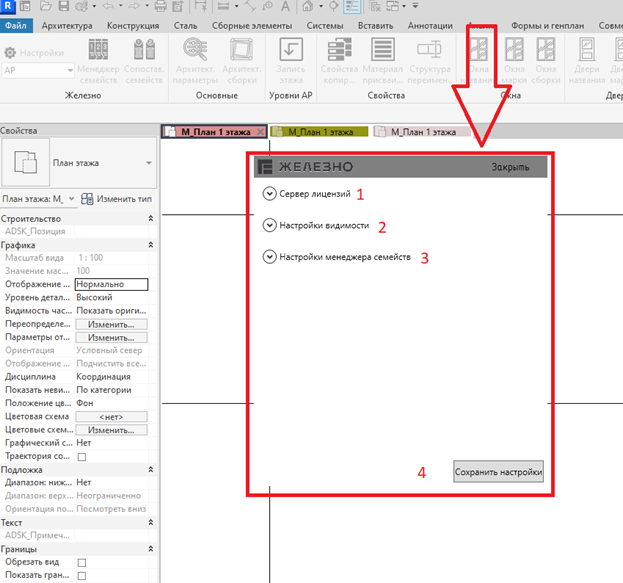This screenshot has width=623, height=583.
Task: Launch Архитект. сборки tool
Action: (242, 60)
